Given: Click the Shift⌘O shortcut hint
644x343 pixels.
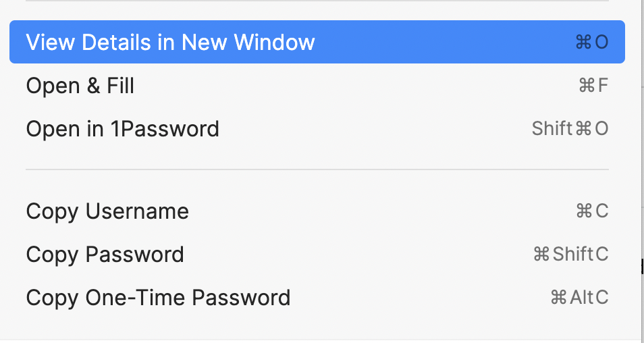Looking at the screenshot, I should point(570,128).
